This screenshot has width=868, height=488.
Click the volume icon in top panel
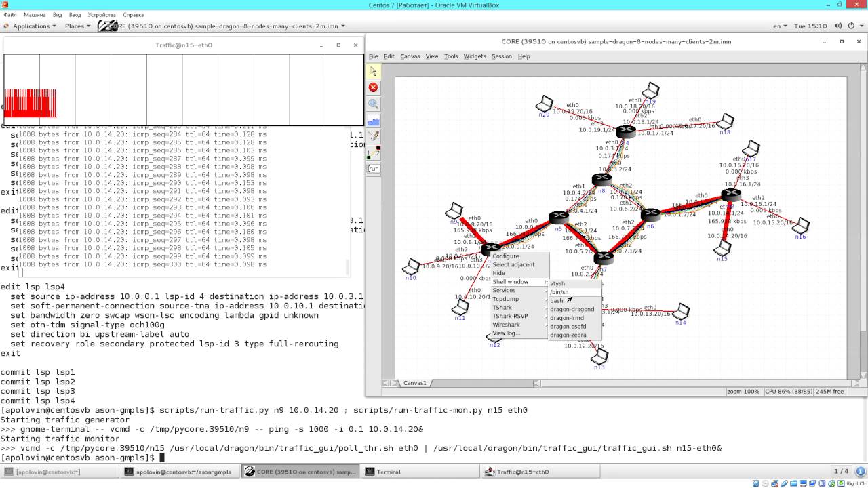tap(837, 26)
